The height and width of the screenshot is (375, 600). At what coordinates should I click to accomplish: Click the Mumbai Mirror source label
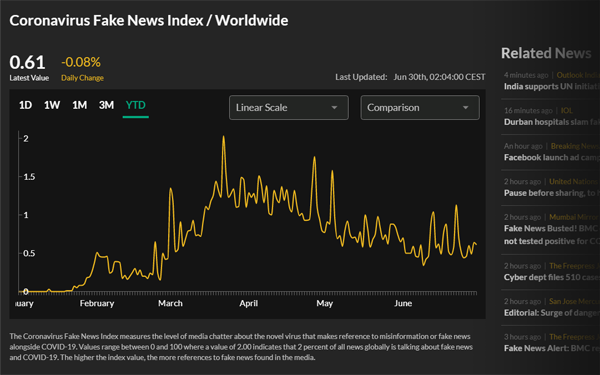click(x=574, y=217)
